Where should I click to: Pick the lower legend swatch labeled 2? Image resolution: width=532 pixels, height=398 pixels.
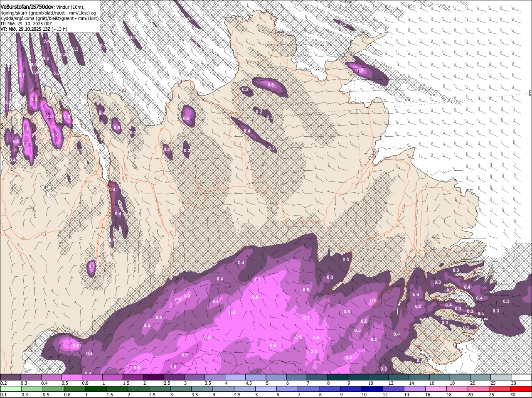tap(138, 389)
